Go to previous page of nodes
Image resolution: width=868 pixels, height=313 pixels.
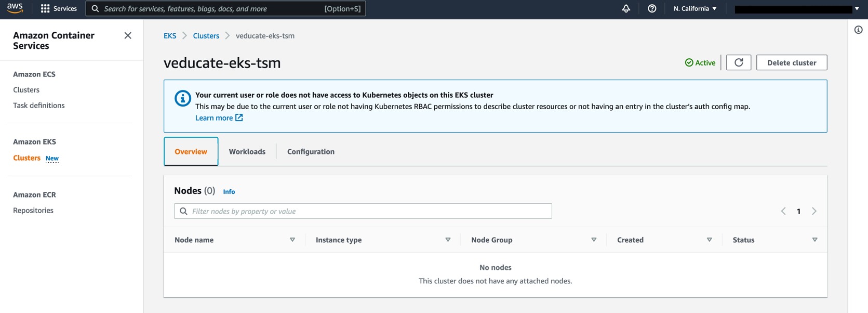[x=783, y=211]
